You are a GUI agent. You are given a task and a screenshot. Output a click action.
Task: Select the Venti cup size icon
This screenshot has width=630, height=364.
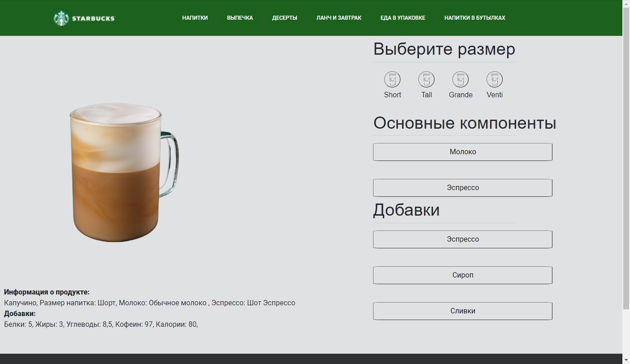coord(495,80)
